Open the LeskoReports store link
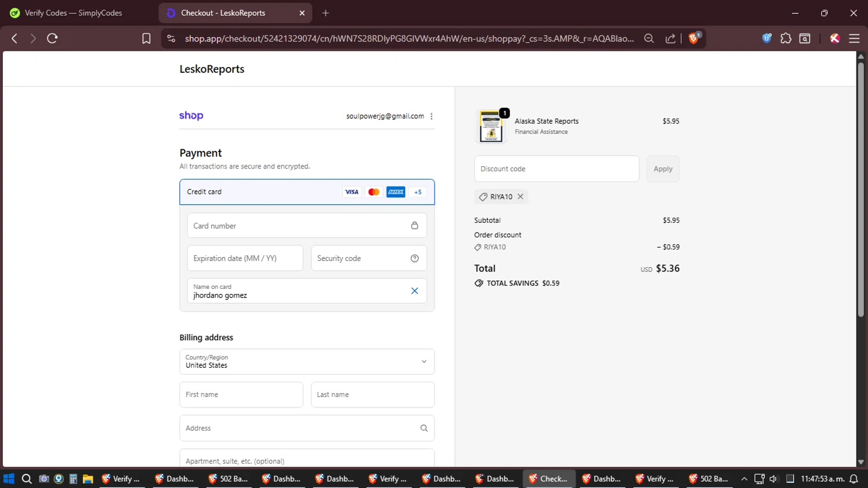 click(x=212, y=69)
